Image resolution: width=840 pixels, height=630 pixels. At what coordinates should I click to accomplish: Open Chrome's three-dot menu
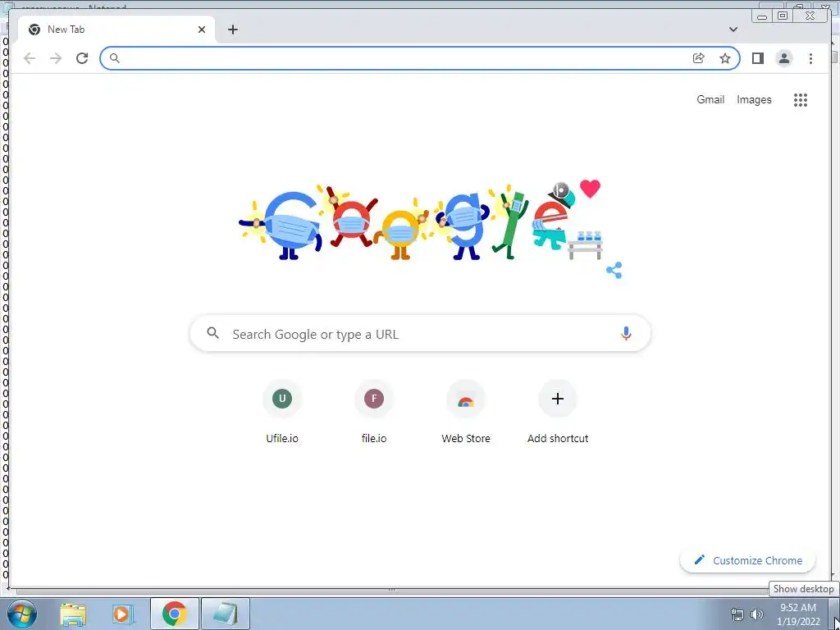coord(810,58)
